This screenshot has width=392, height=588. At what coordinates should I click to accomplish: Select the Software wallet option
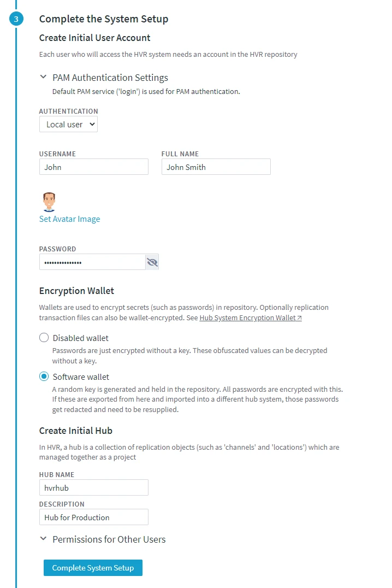click(44, 377)
